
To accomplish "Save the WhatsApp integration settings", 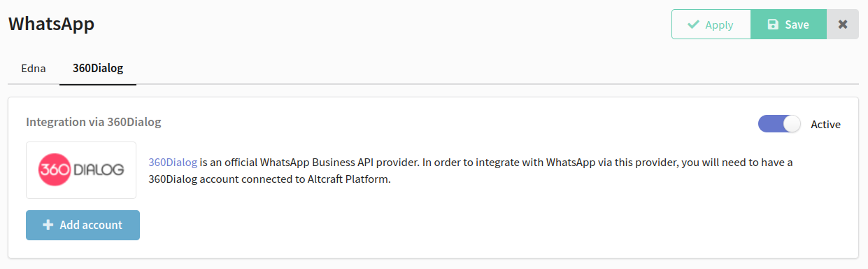I will (x=789, y=25).
